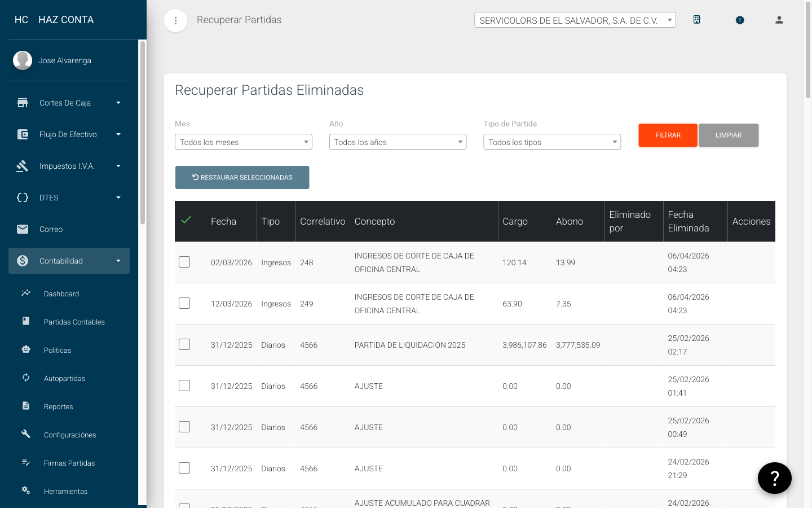Click the Correlativo column header

[x=323, y=221]
